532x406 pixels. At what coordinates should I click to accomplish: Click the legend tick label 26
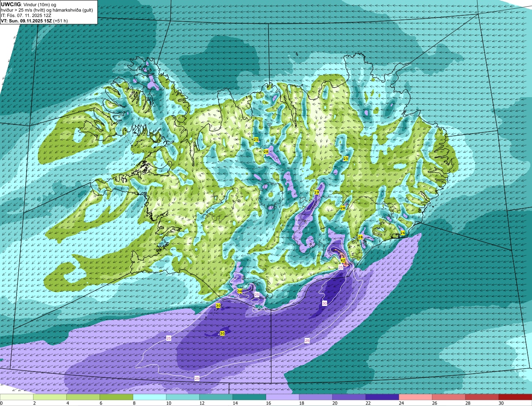click(x=434, y=403)
